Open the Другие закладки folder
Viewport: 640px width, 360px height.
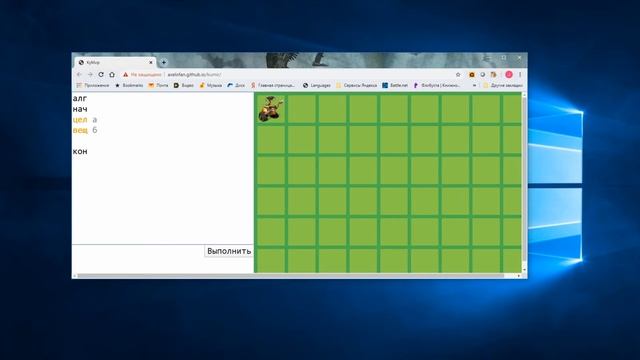point(503,85)
